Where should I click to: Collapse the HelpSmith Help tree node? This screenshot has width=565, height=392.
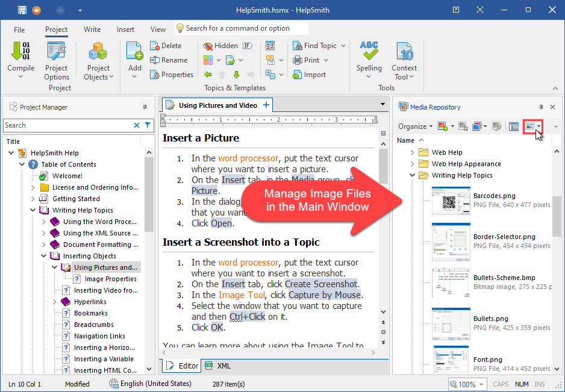pyautogui.click(x=11, y=153)
